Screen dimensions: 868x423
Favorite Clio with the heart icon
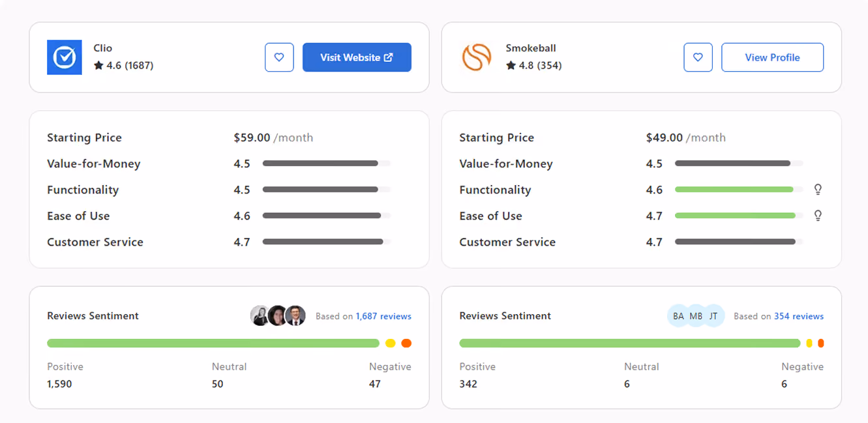coord(279,57)
